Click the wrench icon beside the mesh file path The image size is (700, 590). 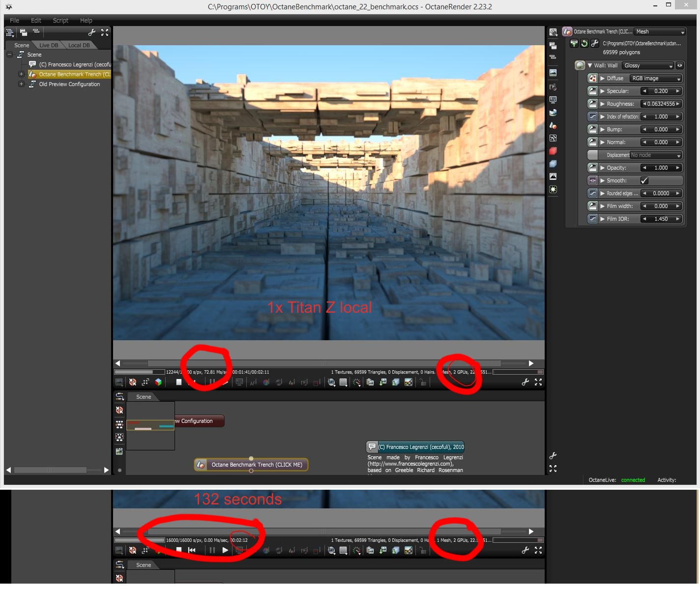(x=594, y=43)
